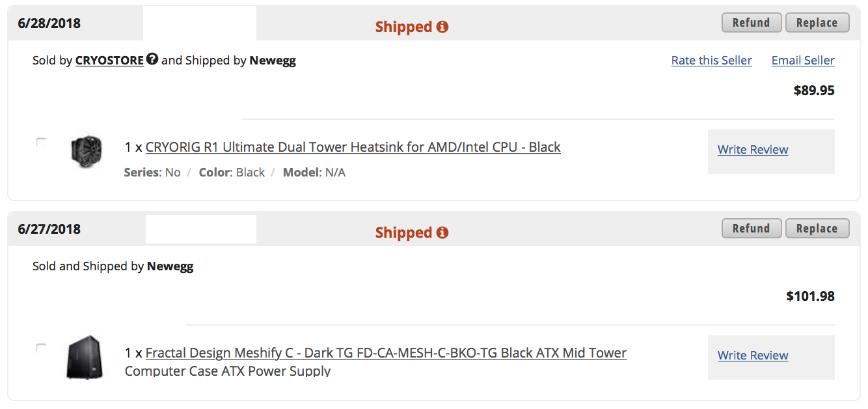
Task: Open the Rate this Seller link
Action: (x=711, y=61)
